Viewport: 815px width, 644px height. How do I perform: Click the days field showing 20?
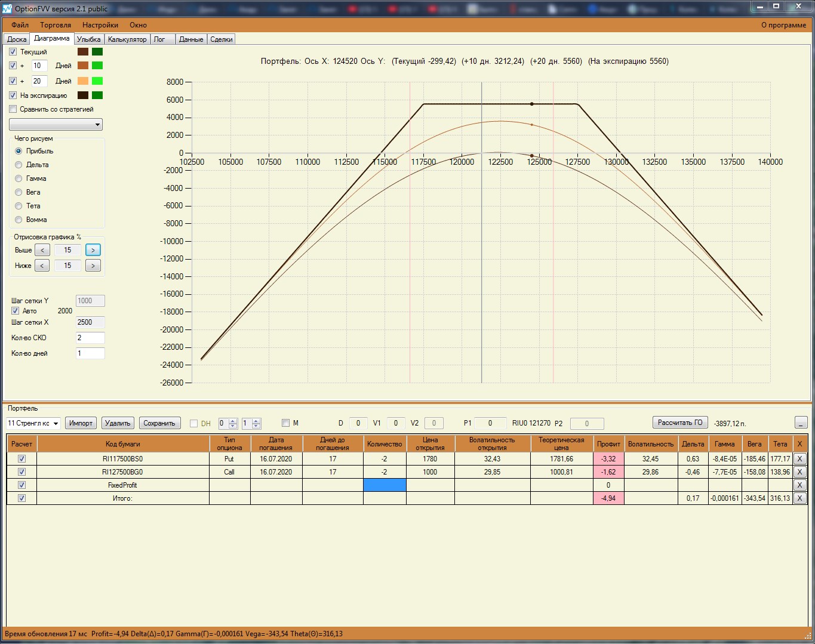[x=39, y=81]
